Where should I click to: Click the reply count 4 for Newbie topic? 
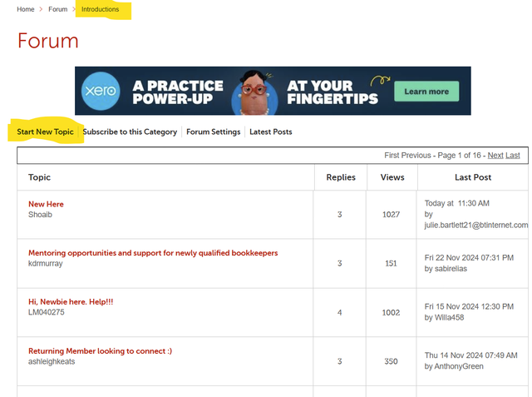pos(340,312)
